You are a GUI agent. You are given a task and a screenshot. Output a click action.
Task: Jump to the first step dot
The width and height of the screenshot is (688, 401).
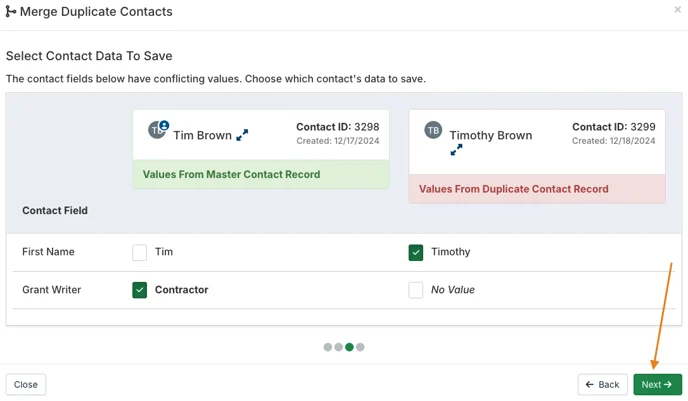click(x=328, y=347)
